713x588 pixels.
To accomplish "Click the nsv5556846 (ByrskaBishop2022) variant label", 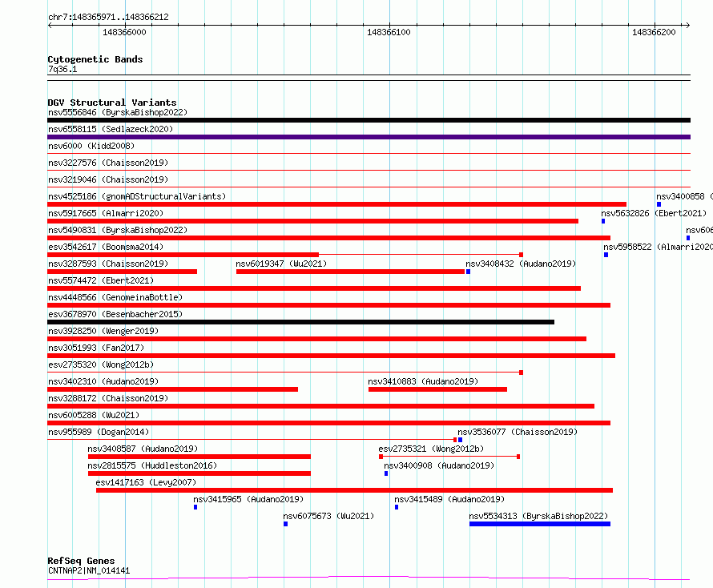I will click(118, 112).
